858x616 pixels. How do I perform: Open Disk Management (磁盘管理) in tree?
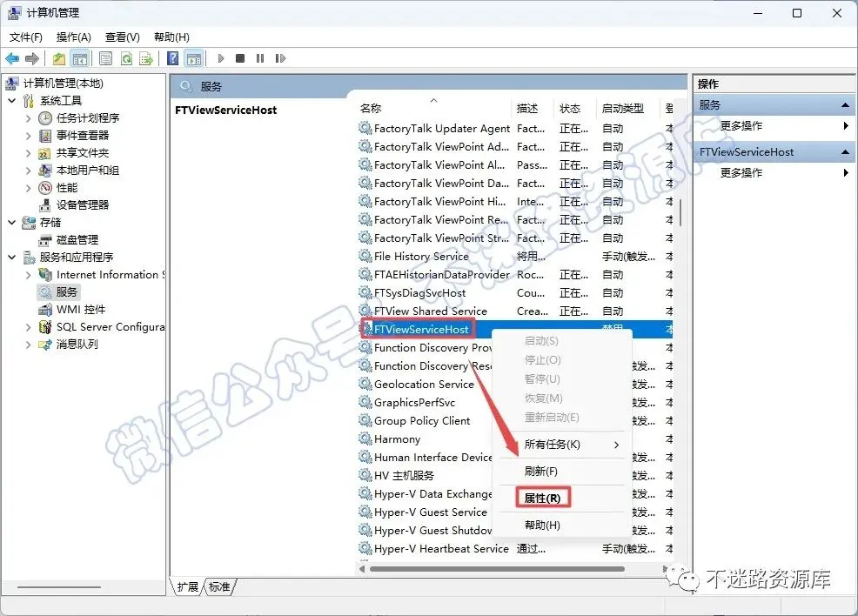click(x=77, y=239)
